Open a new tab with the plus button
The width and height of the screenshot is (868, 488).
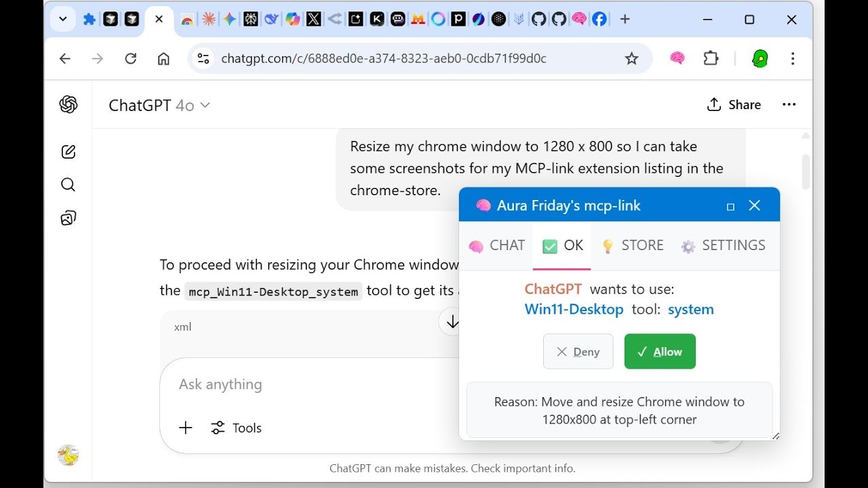(625, 20)
